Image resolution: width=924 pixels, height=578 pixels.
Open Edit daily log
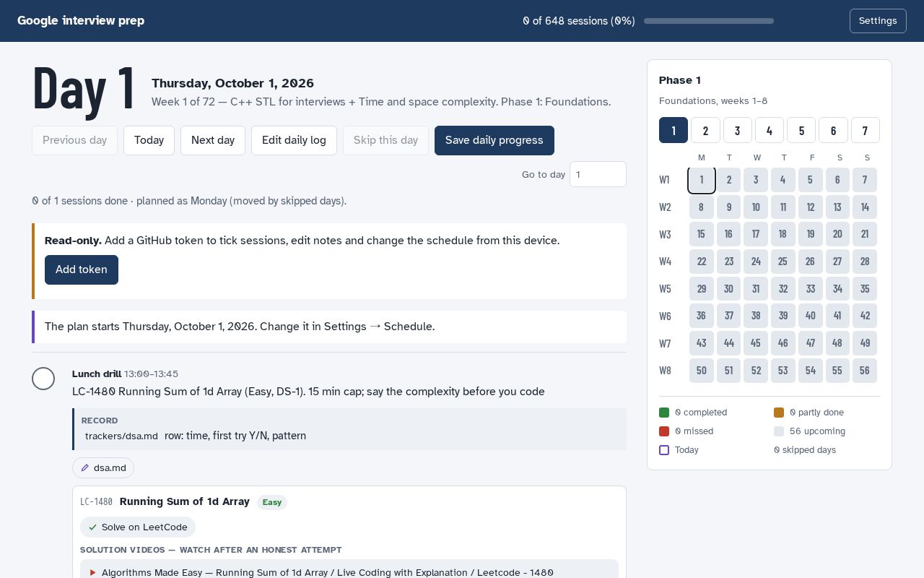294,140
